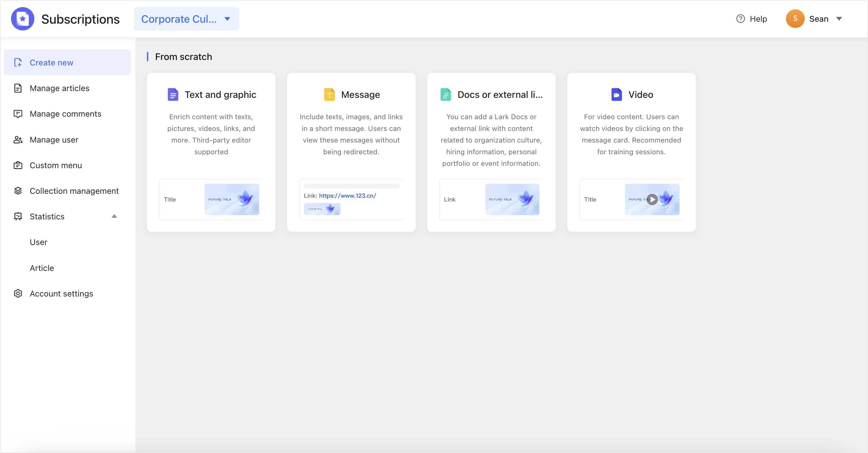Choose the Message card title
This screenshot has width=868, height=453.
pyautogui.click(x=360, y=95)
